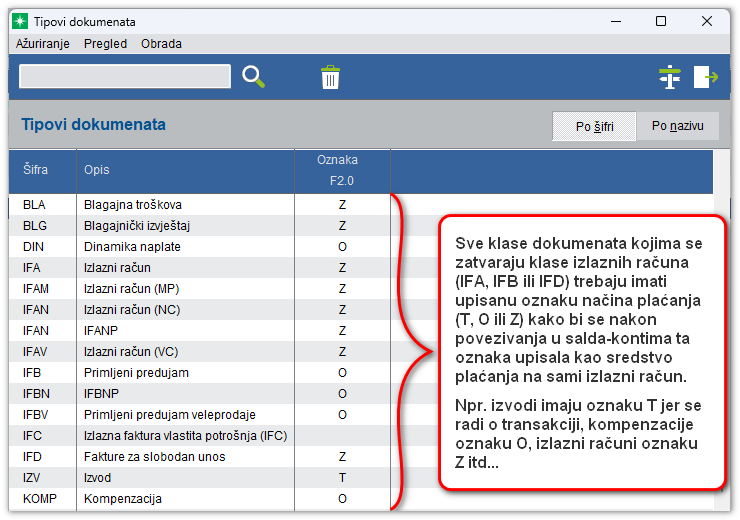The width and height of the screenshot is (740, 520).
Task: Open the Obrada menu
Action: click(161, 44)
